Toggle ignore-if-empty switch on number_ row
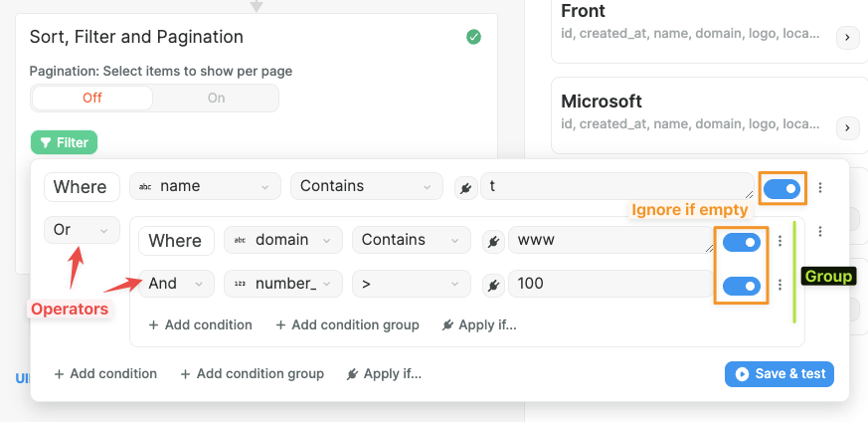868x422 pixels. pos(742,286)
